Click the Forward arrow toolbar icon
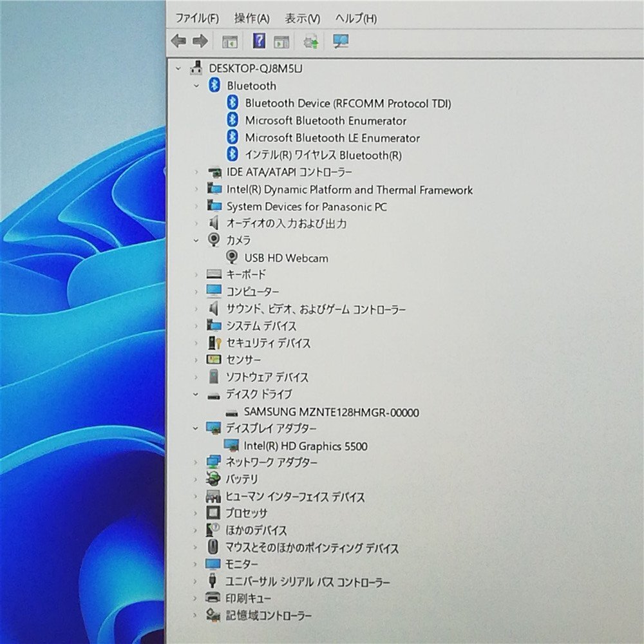This screenshot has height=644, width=644. point(200,41)
